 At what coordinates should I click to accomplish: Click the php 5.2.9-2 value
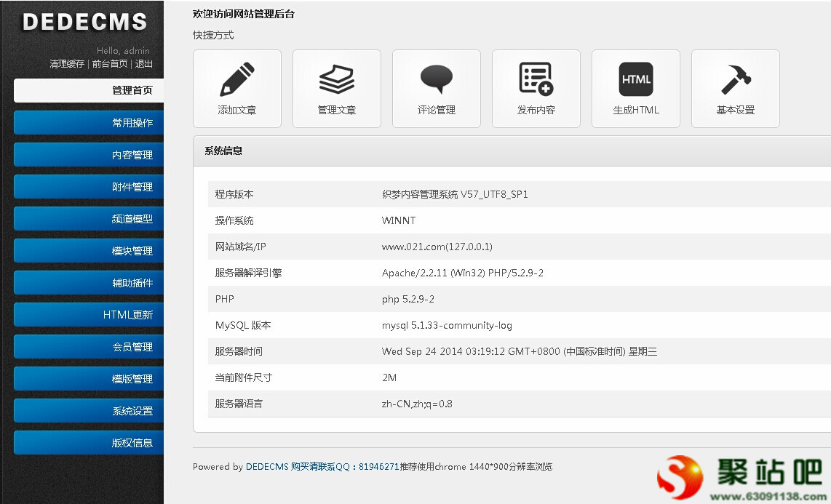point(408,299)
